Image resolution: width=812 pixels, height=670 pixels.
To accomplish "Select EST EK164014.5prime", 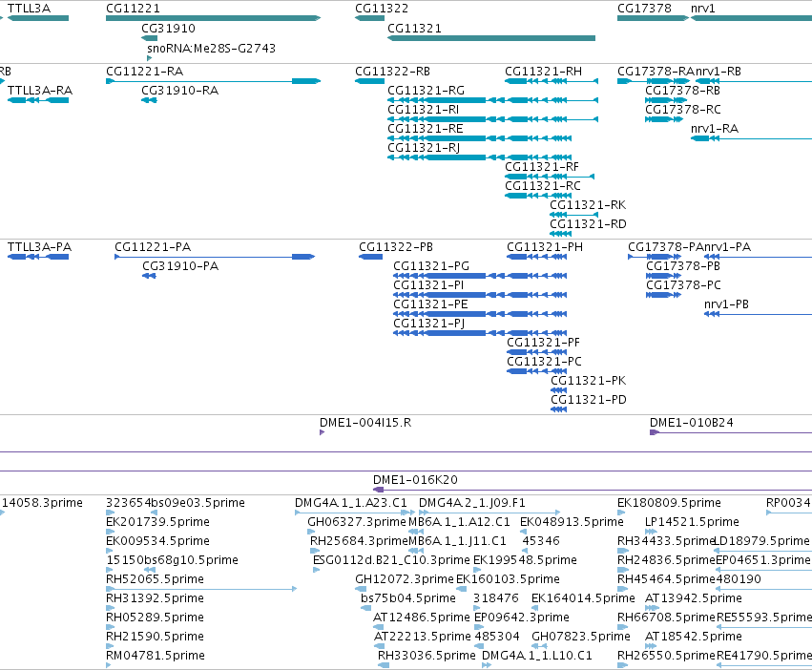I will 583,598.
